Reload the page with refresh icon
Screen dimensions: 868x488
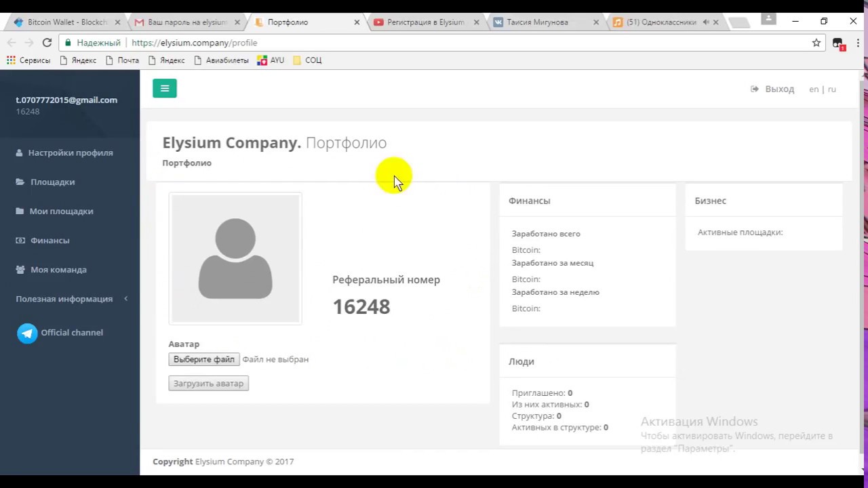47,42
